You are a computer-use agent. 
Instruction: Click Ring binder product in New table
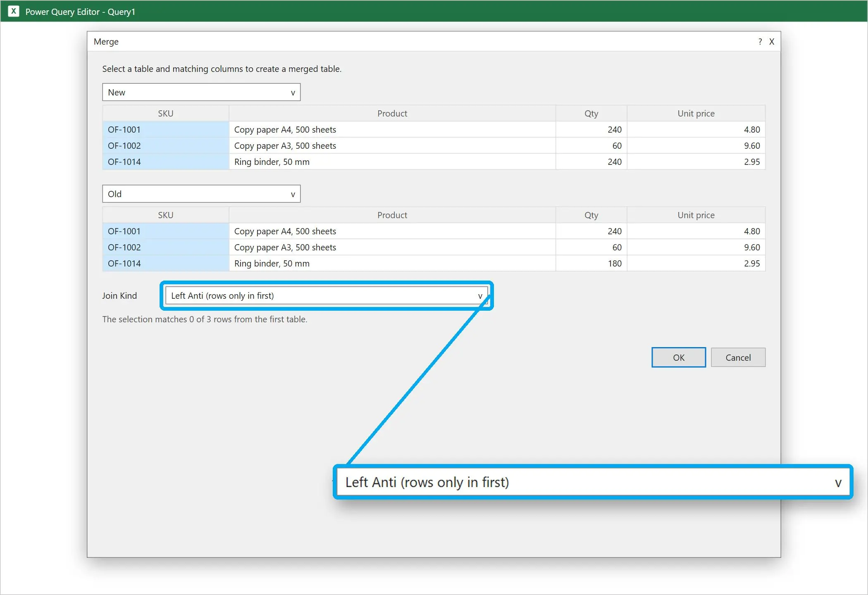coord(392,162)
